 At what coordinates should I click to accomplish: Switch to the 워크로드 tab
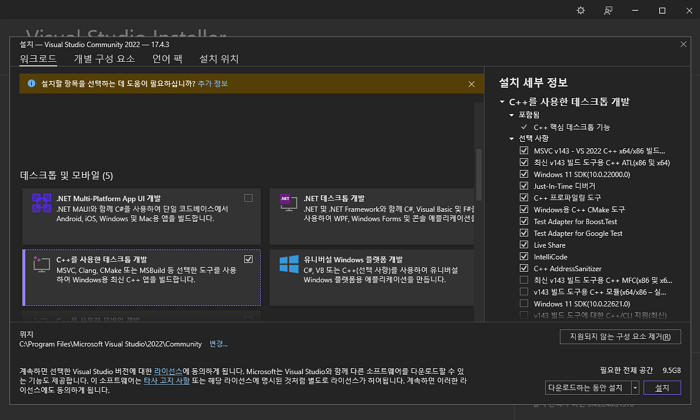[38, 59]
